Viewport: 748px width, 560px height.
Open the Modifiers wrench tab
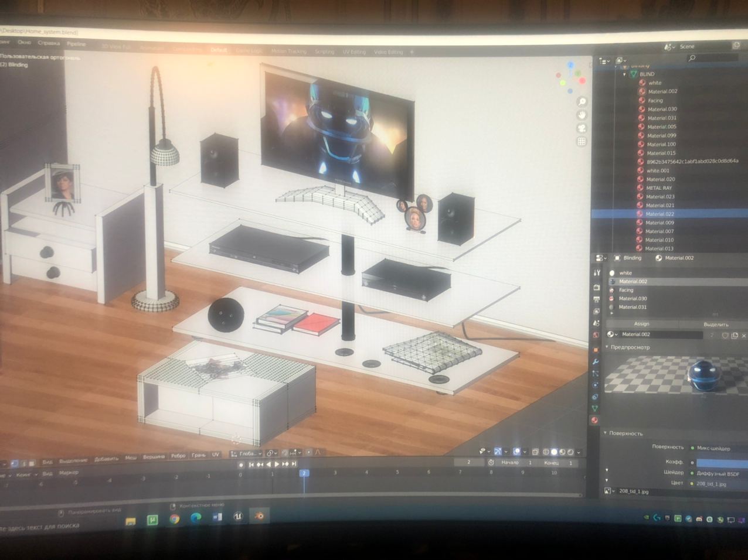[596, 361]
